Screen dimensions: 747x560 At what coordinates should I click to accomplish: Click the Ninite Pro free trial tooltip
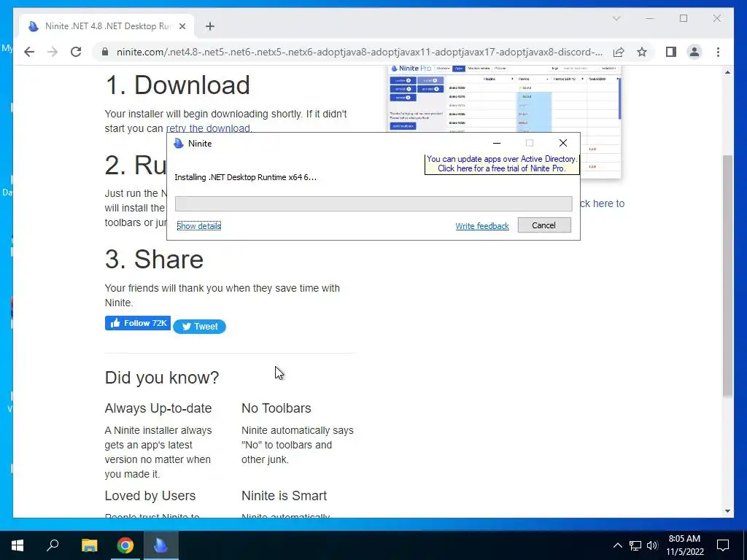502,164
